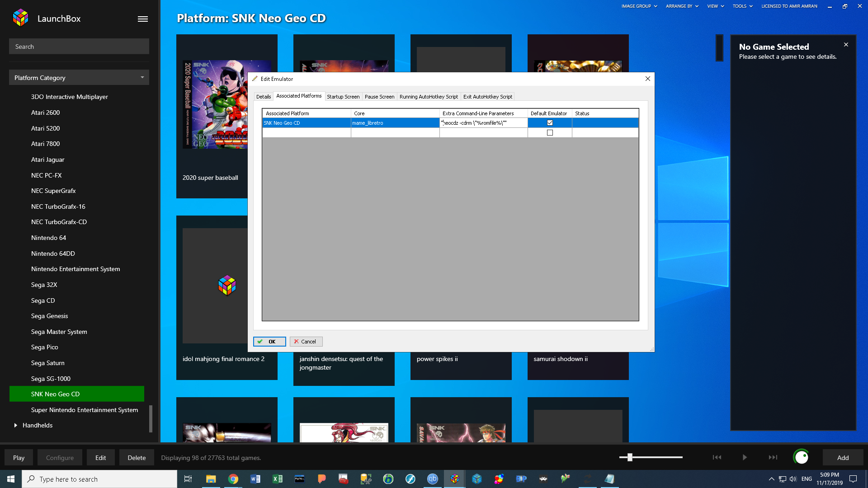Open Running AutoHotkey Script tab

coord(429,97)
